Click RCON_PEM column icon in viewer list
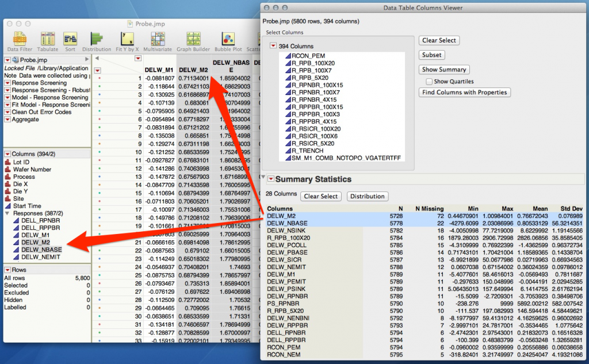 pyautogui.click(x=288, y=56)
